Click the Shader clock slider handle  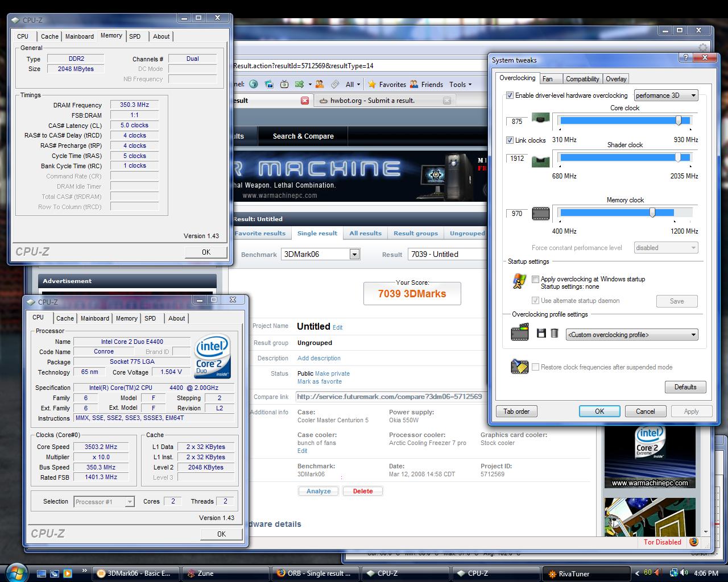(x=677, y=157)
